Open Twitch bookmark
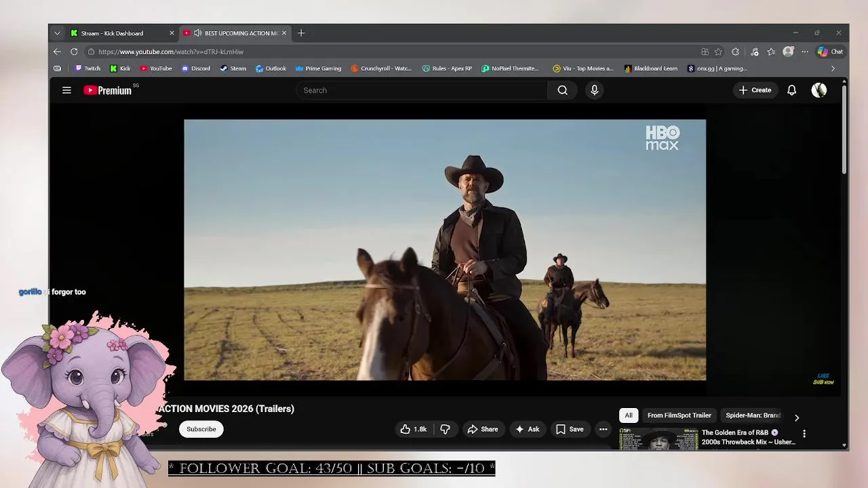Image resolution: width=868 pixels, height=488 pixels. (87, 68)
